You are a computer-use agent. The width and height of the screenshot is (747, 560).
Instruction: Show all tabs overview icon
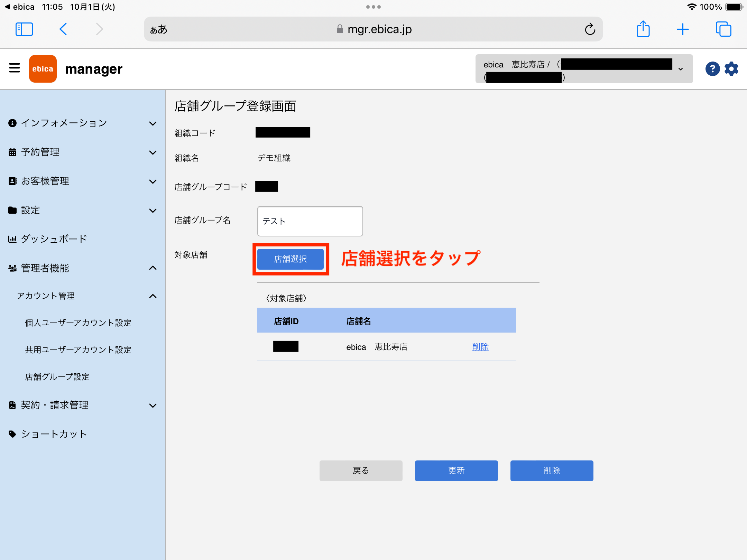[x=723, y=29]
